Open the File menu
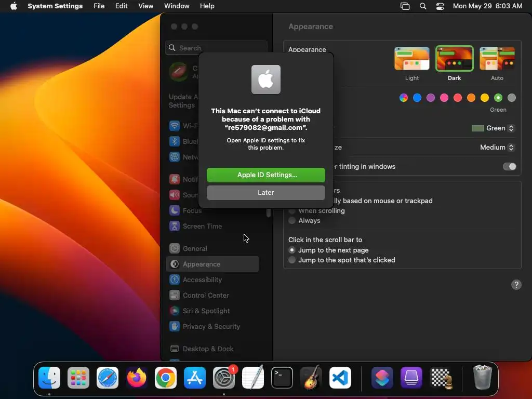 99,6
